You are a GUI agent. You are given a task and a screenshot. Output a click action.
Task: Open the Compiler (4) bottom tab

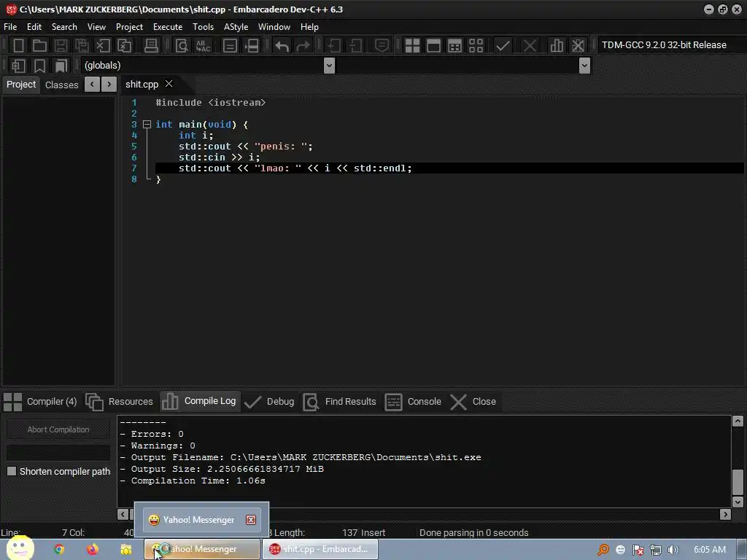(x=41, y=402)
